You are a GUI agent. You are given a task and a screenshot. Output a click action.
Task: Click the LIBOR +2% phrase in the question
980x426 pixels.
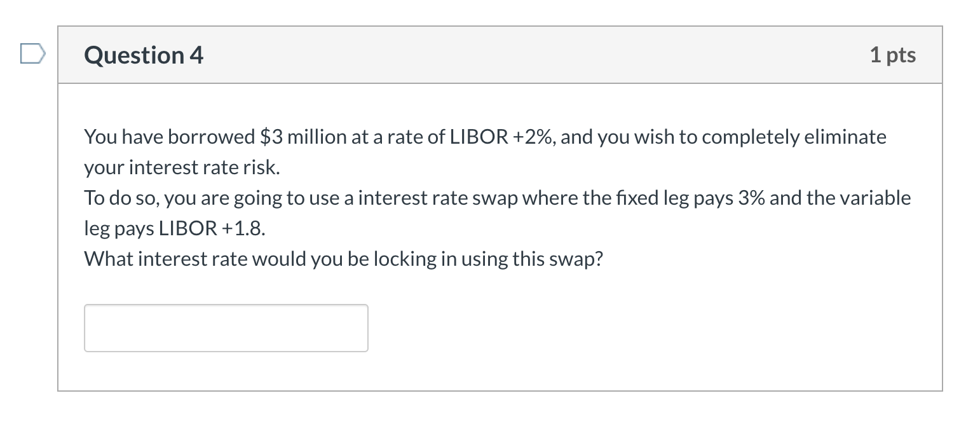coord(498,136)
